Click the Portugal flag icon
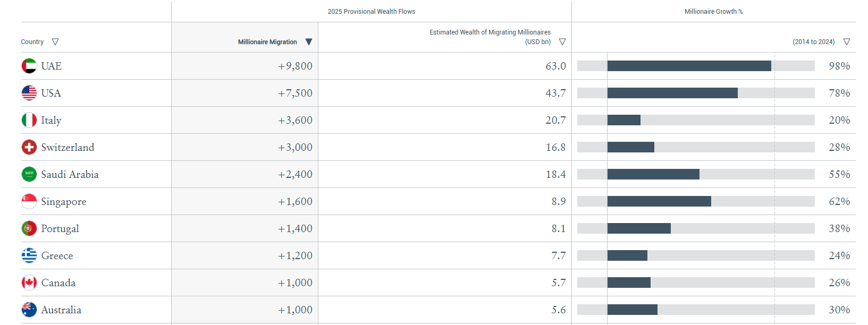The width and height of the screenshot is (868, 325). pyautogui.click(x=29, y=228)
